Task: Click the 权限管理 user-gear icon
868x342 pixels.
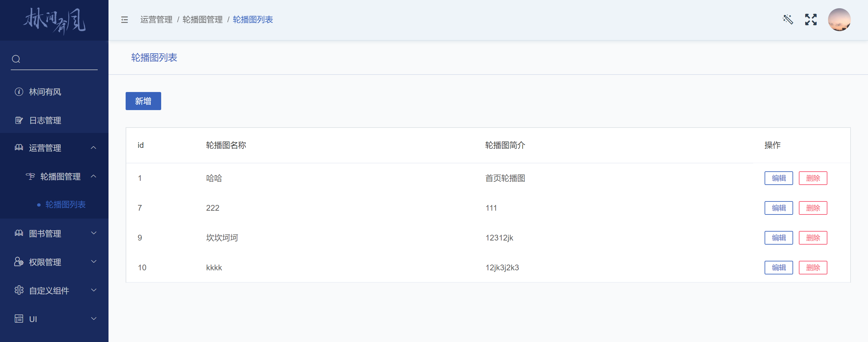Action: (x=19, y=262)
